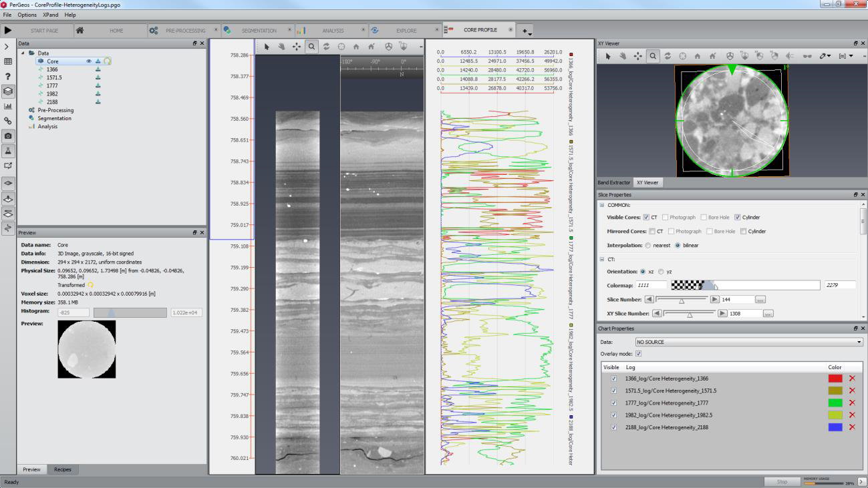Open the Data source dropdown in Chart Properties
This screenshot has width=868, height=488.
click(x=748, y=342)
